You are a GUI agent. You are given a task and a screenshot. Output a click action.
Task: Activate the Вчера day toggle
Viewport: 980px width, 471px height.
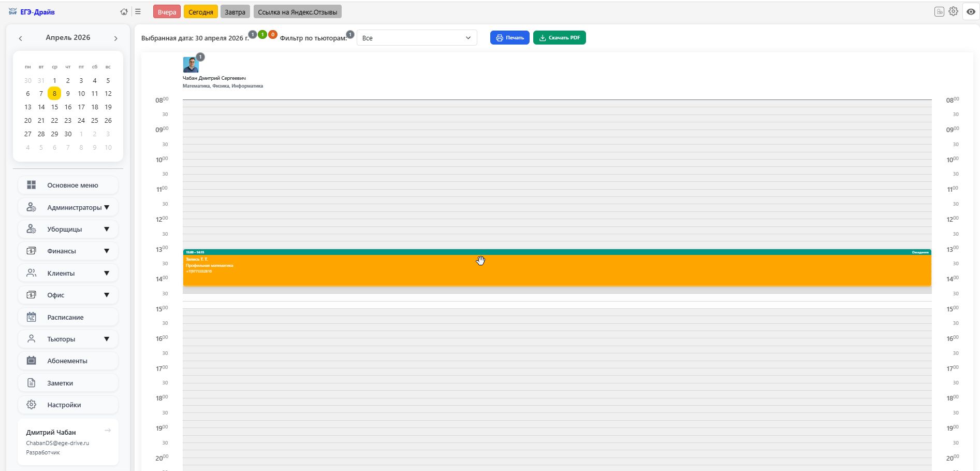tap(167, 11)
